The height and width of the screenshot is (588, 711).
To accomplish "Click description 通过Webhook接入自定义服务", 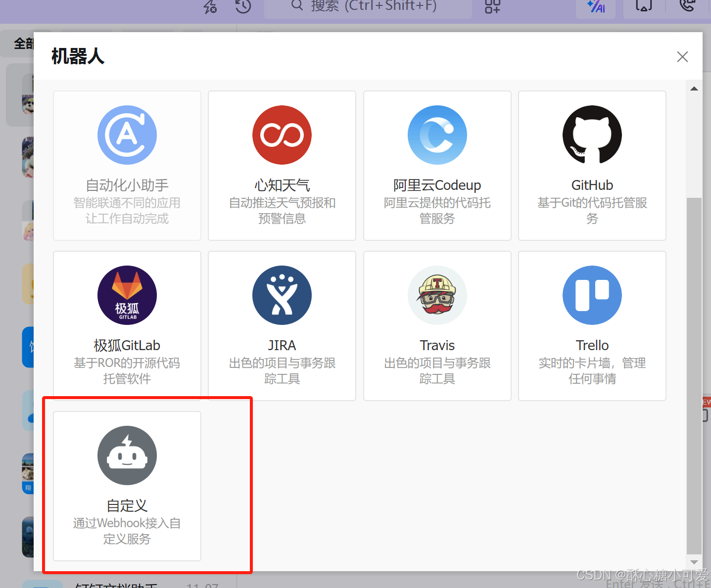I will coord(127,531).
